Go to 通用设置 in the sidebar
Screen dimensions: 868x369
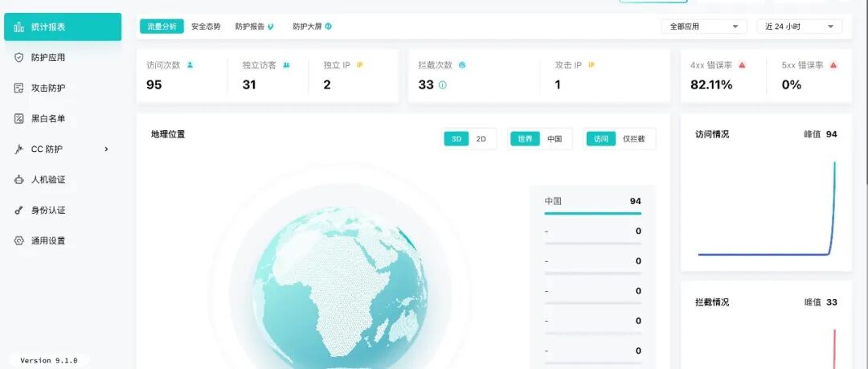[63, 240]
